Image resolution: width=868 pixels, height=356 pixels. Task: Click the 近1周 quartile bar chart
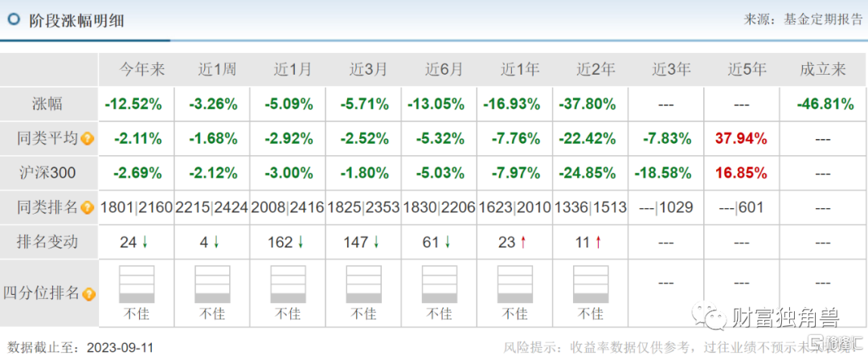click(x=212, y=284)
